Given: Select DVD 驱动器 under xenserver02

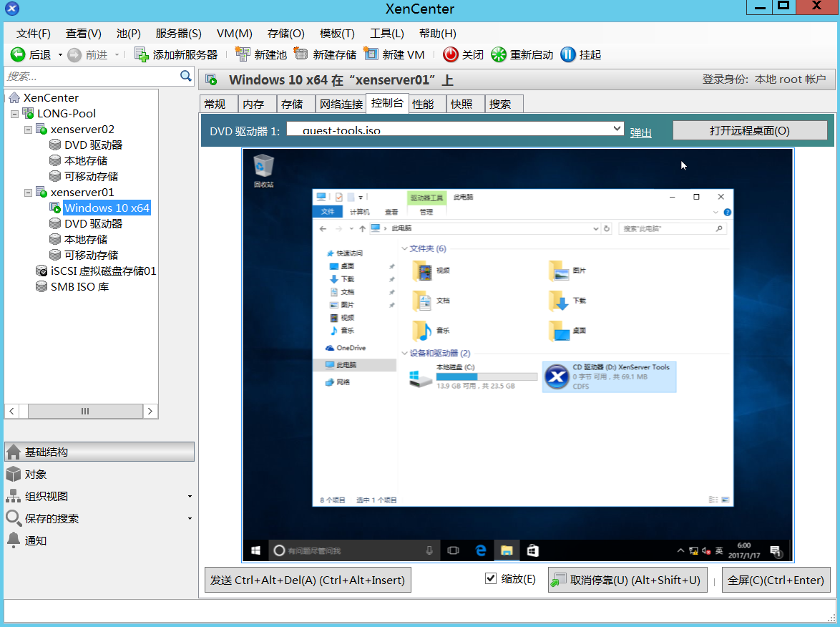Looking at the screenshot, I should [x=93, y=145].
